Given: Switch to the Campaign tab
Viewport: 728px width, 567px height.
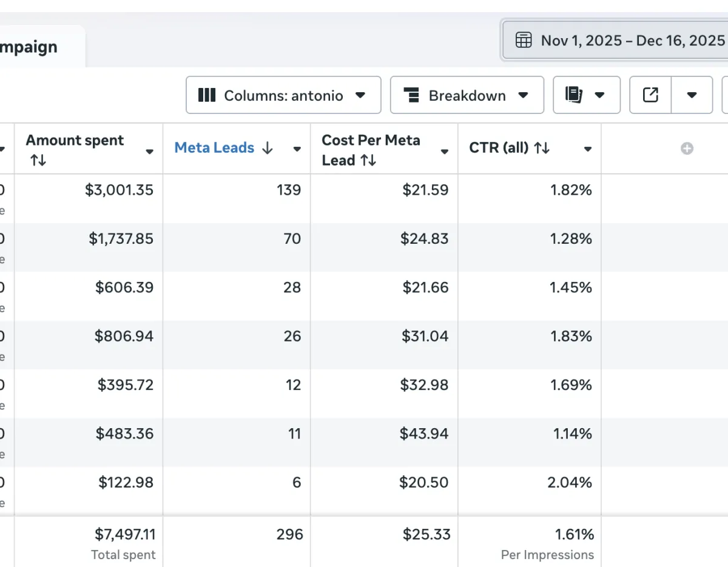Looking at the screenshot, I should pos(30,47).
